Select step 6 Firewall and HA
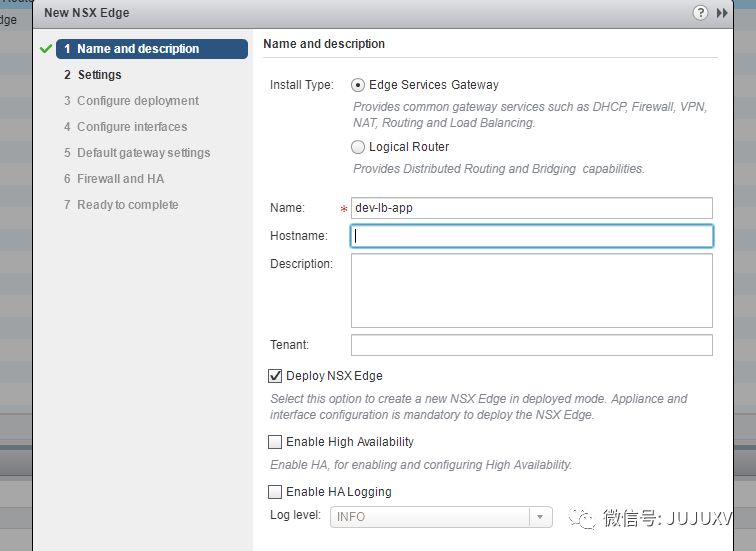This screenshot has height=551, width=756. point(114,179)
